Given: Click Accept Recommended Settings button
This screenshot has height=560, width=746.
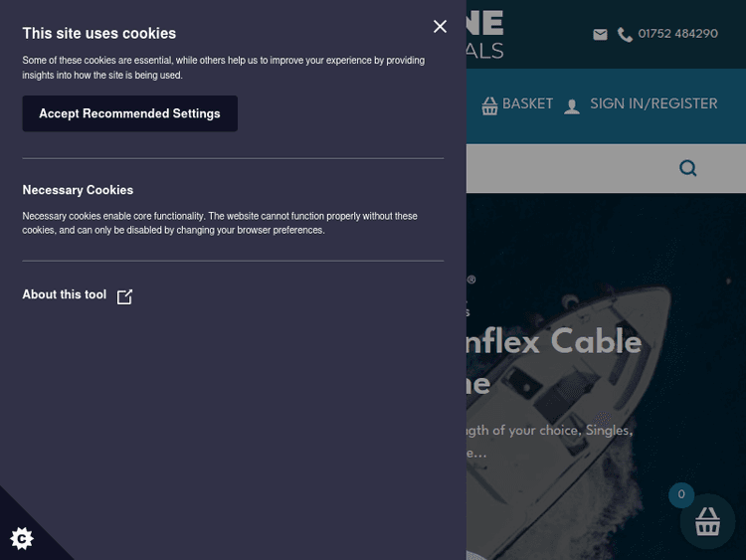Looking at the screenshot, I should click(130, 113).
